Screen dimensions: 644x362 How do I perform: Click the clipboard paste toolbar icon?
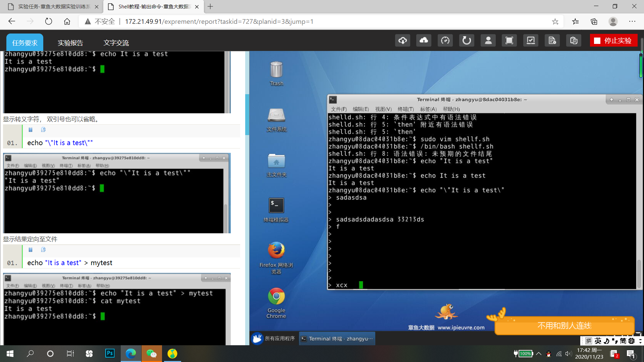[x=574, y=41]
